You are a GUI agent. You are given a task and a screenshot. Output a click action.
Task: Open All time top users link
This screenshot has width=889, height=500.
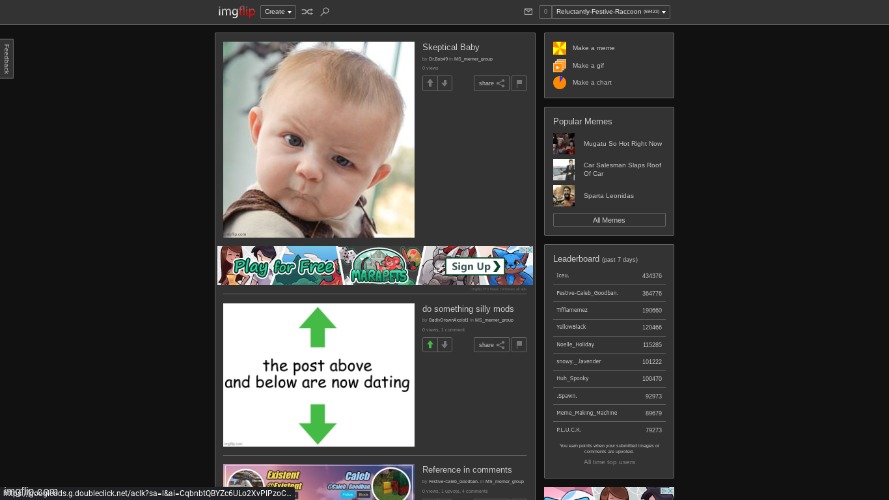tap(609, 462)
